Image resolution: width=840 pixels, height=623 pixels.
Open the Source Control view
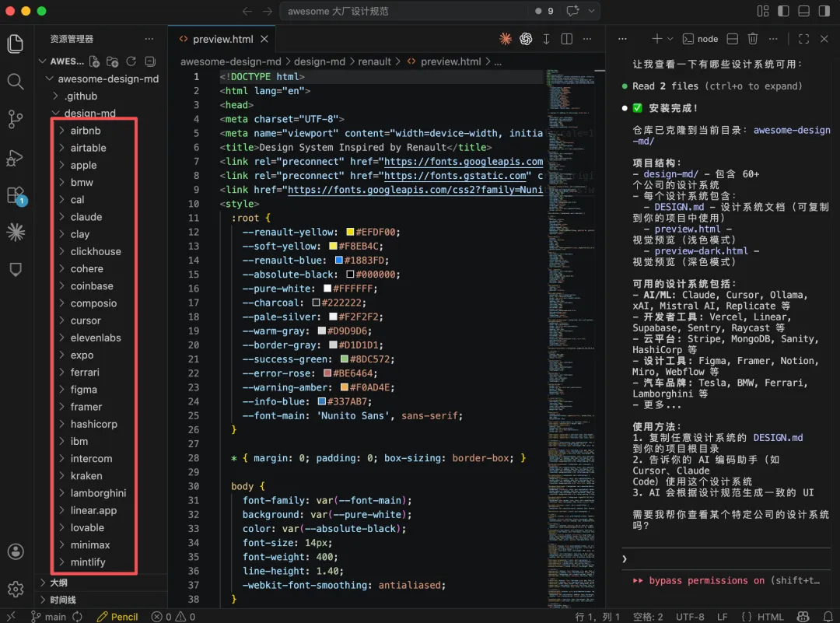[x=16, y=119]
